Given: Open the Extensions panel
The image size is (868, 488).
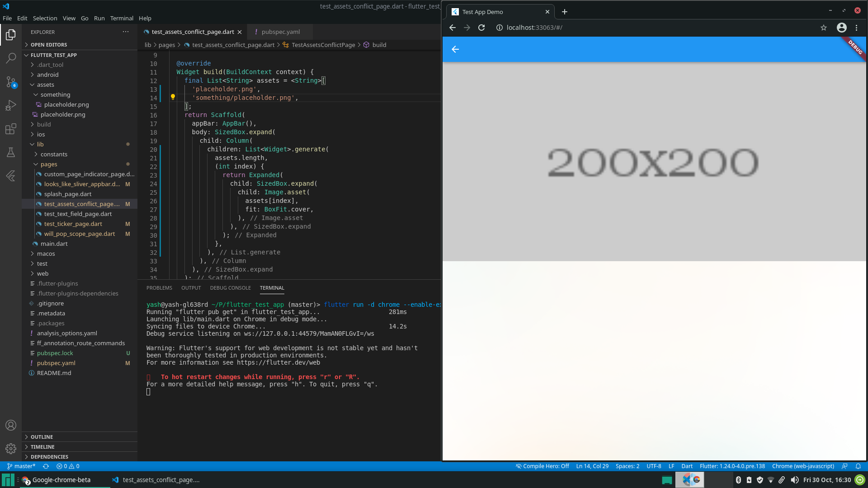Looking at the screenshot, I should [x=11, y=129].
